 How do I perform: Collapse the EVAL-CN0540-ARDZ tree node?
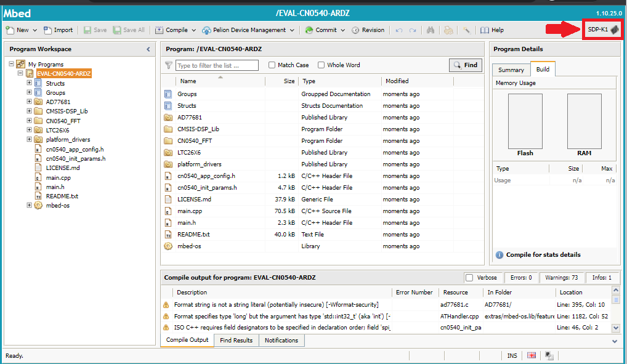20,73
